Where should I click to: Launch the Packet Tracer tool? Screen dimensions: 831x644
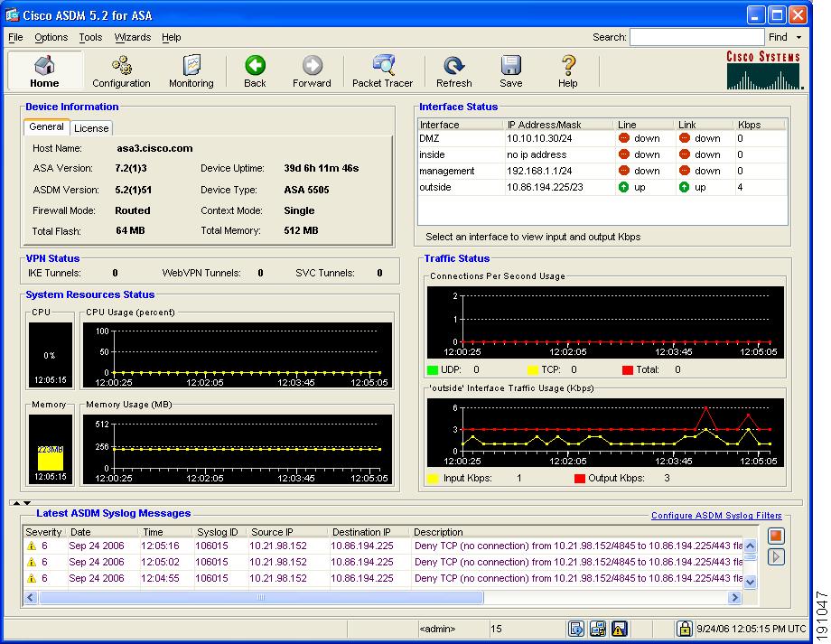pos(382,70)
